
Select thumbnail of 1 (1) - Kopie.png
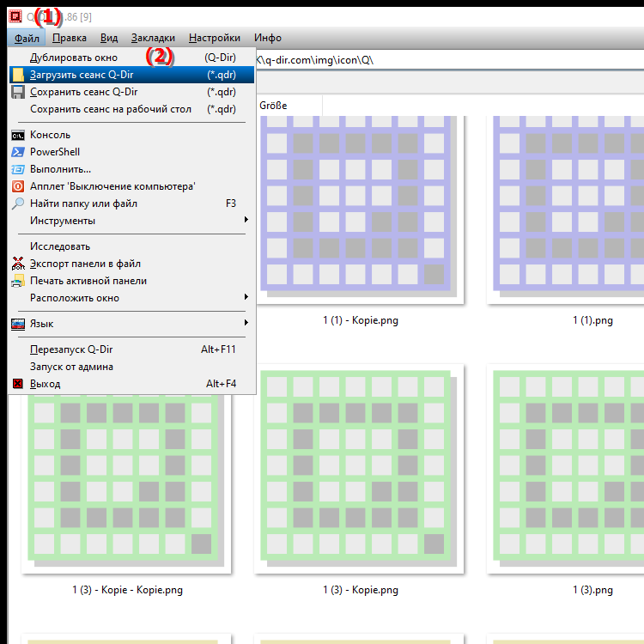(x=359, y=210)
